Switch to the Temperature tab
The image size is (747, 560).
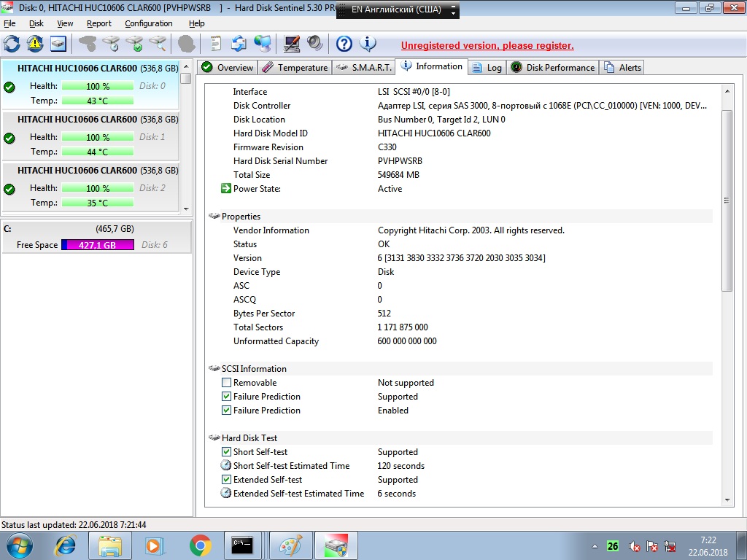(x=295, y=68)
